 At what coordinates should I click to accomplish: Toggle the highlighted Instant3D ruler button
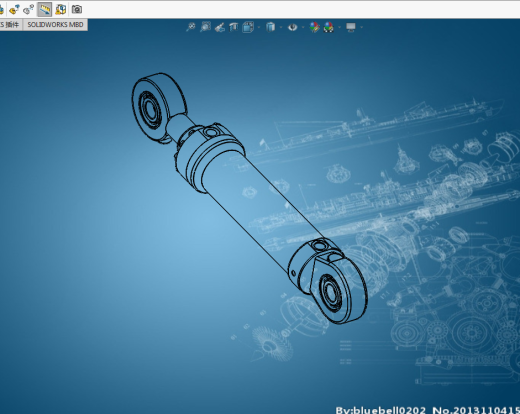pos(45,9)
